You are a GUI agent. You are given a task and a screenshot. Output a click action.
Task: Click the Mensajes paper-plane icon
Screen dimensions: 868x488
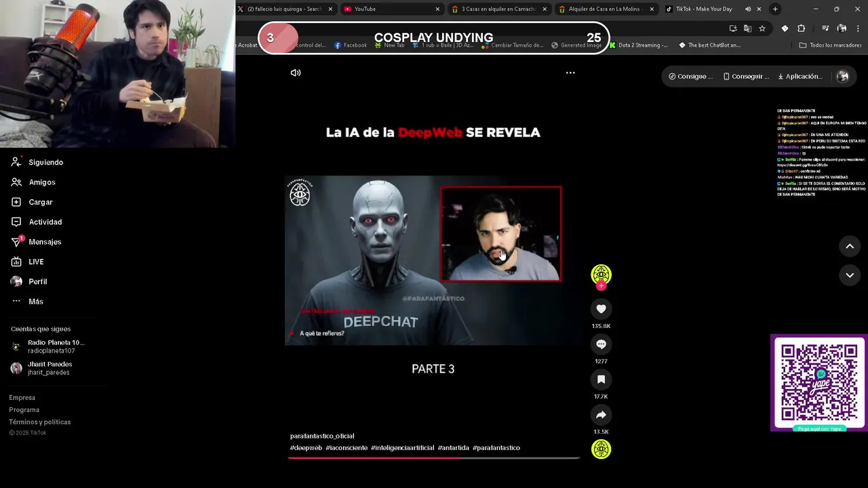[x=16, y=242]
